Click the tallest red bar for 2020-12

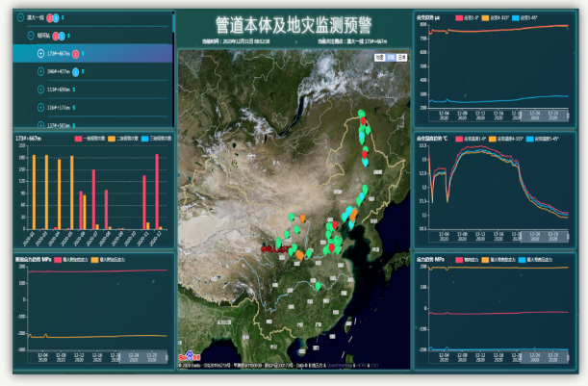point(157,192)
